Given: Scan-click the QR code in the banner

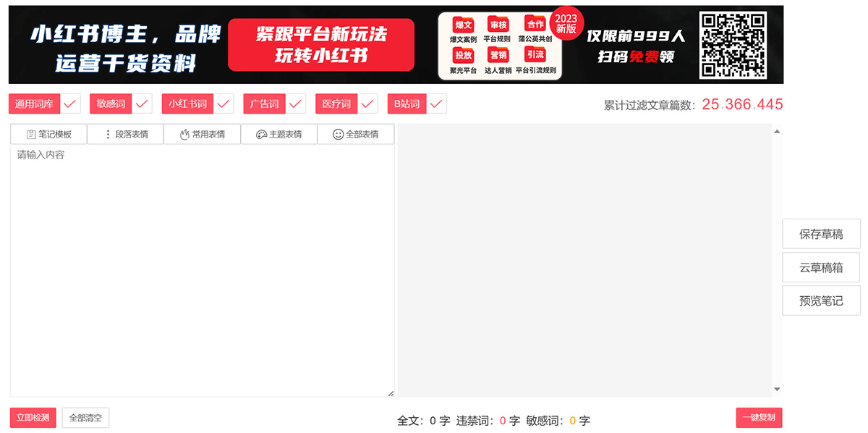Looking at the screenshot, I should click(x=733, y=44).
